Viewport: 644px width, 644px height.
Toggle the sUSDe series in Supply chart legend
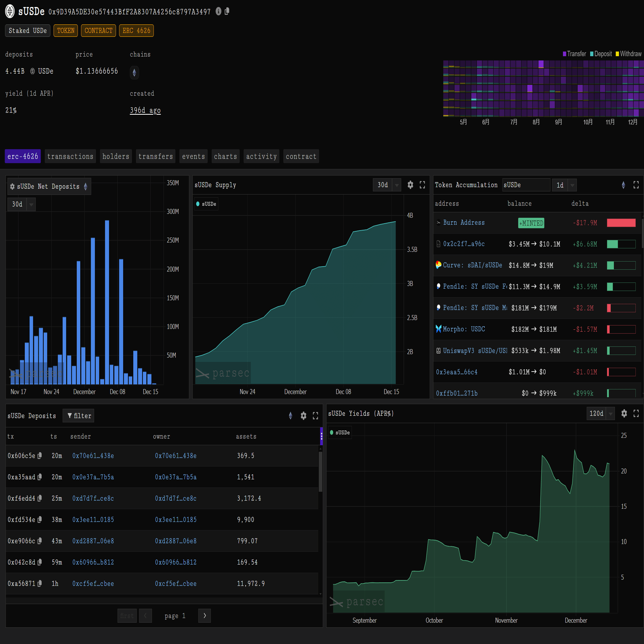coord(206,204)
